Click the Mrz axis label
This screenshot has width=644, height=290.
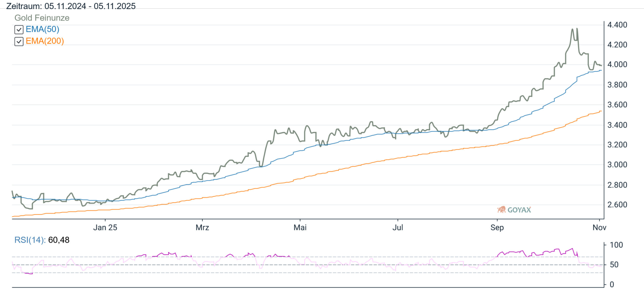[202, 228]
